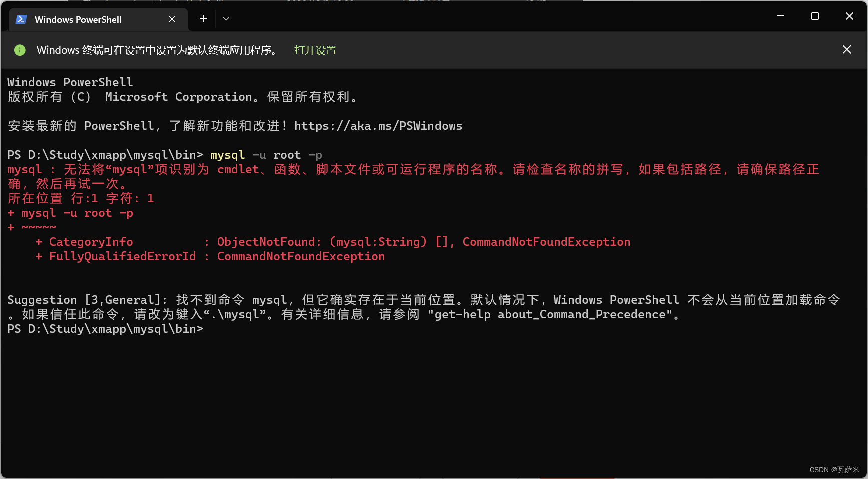The width and height of the screenshot is (868, 479).
Task: Minimize the terminal window
Action: click(780, 16)
